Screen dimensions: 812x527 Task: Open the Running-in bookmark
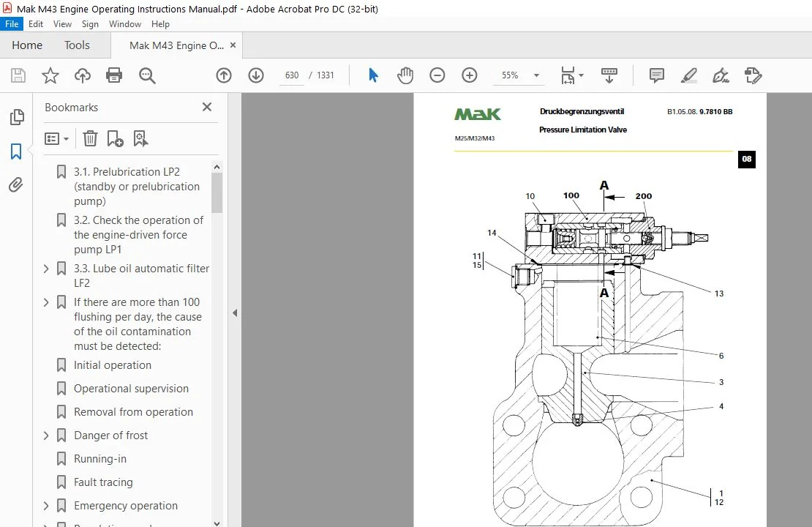pos(100,459)
